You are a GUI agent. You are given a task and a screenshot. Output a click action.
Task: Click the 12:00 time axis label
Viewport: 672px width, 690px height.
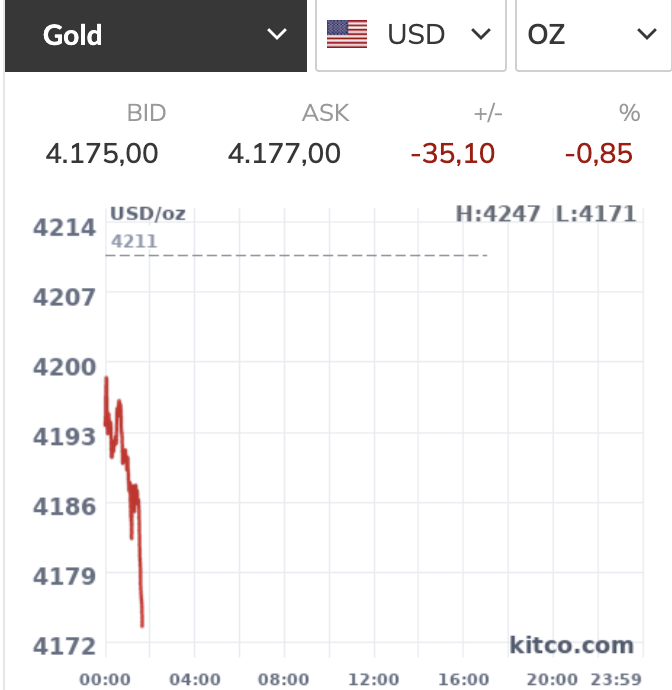click(x=374, y=679)
